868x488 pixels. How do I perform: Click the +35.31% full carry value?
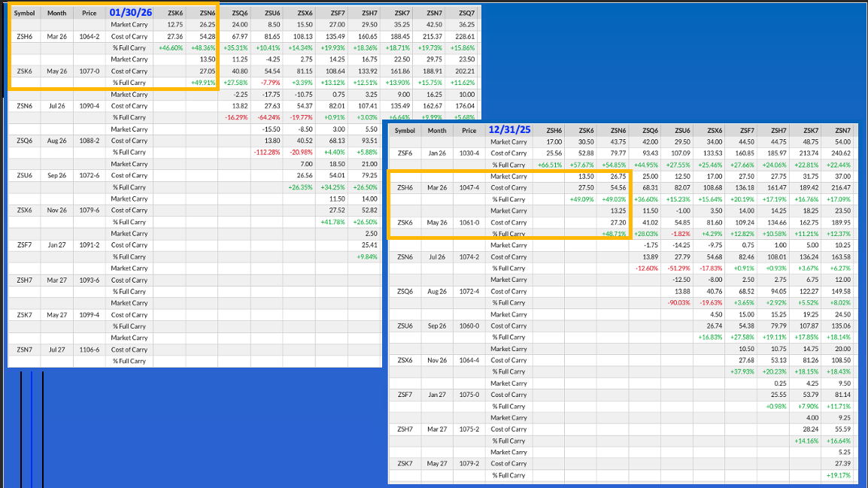[x=236, y=48]
